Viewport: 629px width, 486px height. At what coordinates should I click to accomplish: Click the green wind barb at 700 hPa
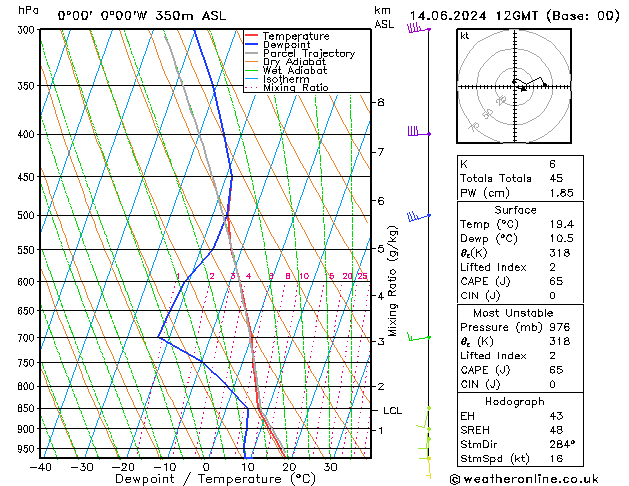point(419,337)
